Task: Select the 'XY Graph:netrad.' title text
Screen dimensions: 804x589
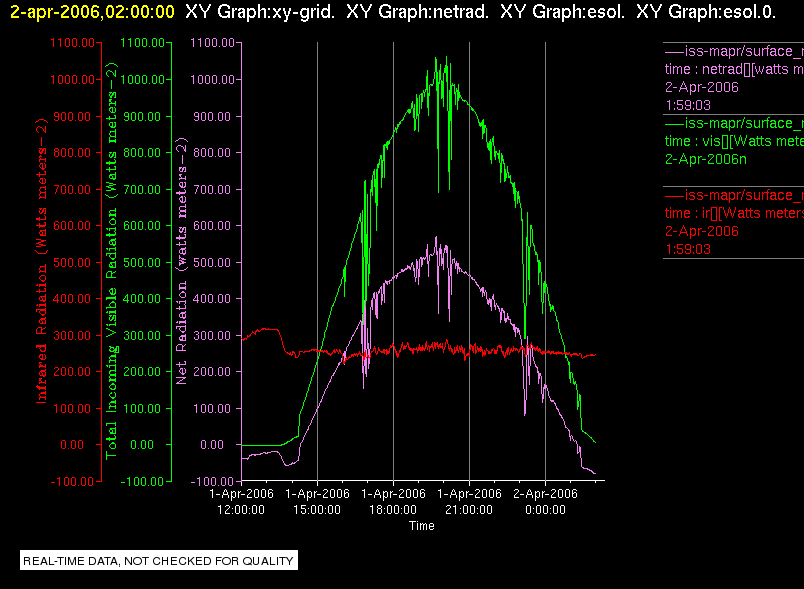Action: click(x=418, y=12)
